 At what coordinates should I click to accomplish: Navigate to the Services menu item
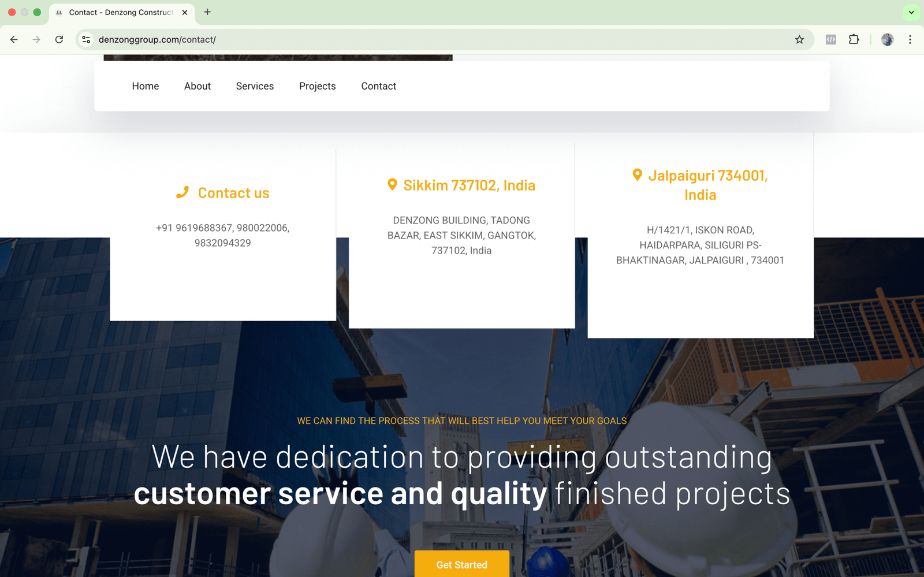point(255,86)
